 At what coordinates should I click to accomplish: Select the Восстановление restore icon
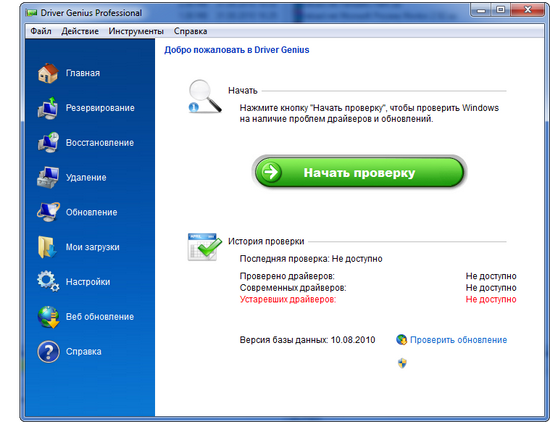click(x=48, y=142)
